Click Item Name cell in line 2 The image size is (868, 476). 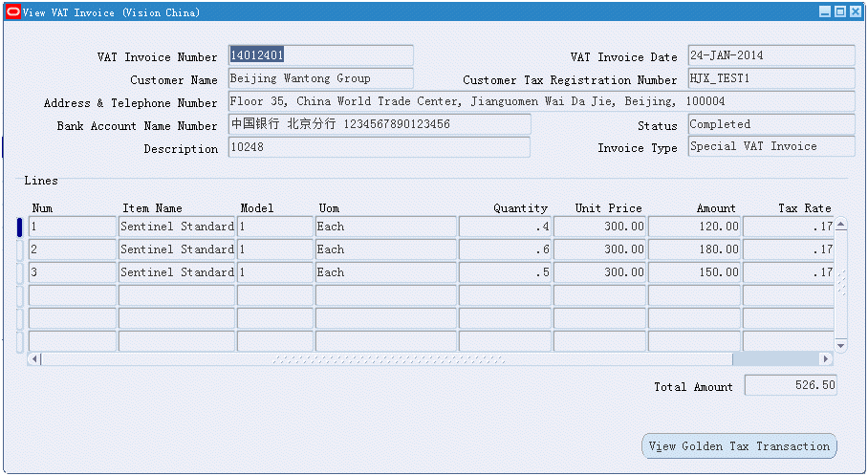click(x=177, y=249)
